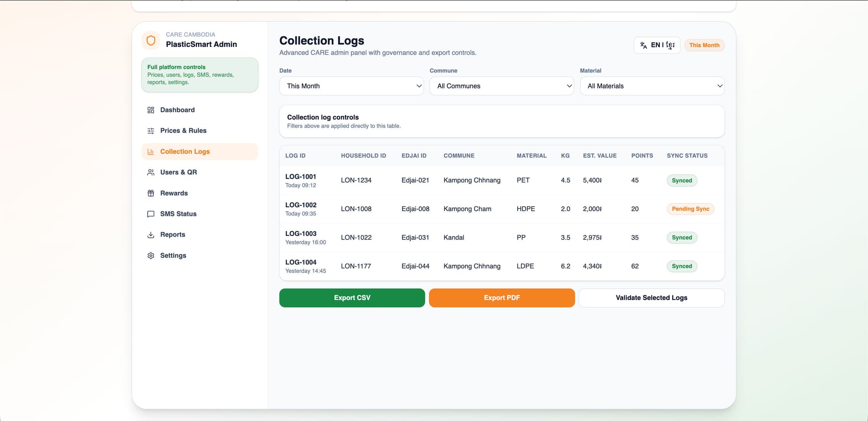Image resolution: width=868 pixels, height=421 pixels.
Task: Click the LDPE material cell
Action: [525, 266]
